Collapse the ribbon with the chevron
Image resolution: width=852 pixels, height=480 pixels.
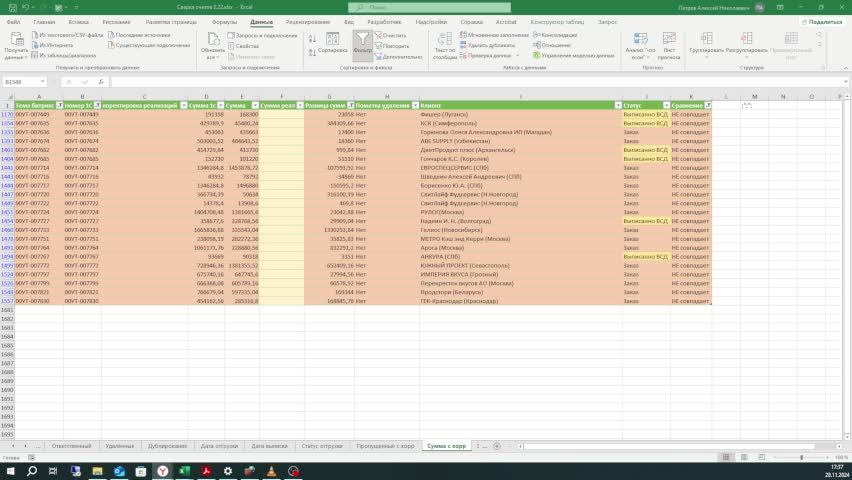(x=845, y=68)
